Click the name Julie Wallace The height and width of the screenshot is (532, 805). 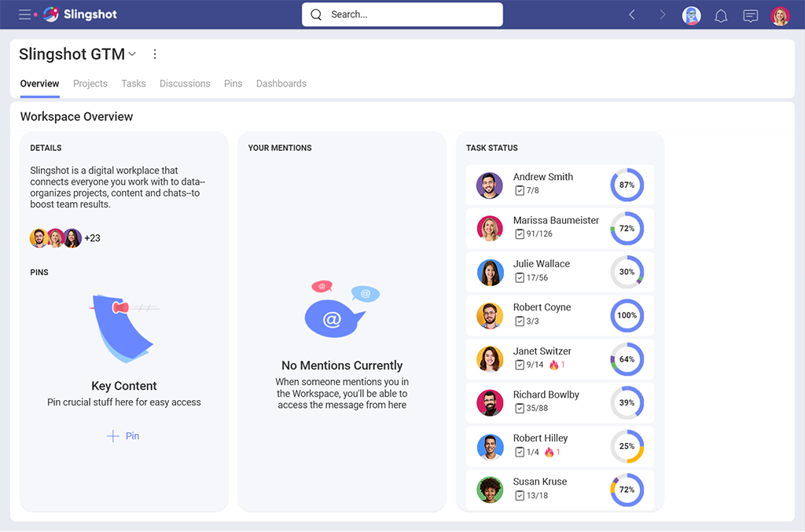pos(542,264)
